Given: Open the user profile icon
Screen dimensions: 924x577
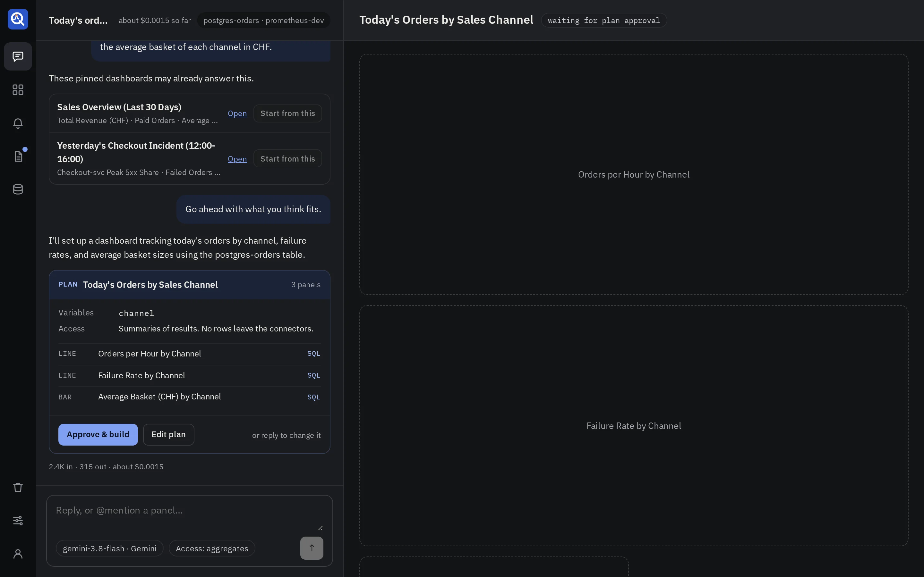Looking at the screenshot, I should point(18,554).
